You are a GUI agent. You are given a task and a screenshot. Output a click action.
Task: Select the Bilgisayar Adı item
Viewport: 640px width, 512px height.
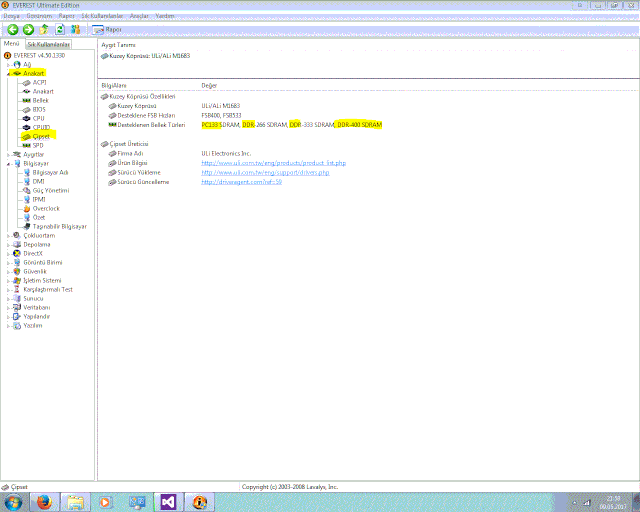[x=50, y=172]
